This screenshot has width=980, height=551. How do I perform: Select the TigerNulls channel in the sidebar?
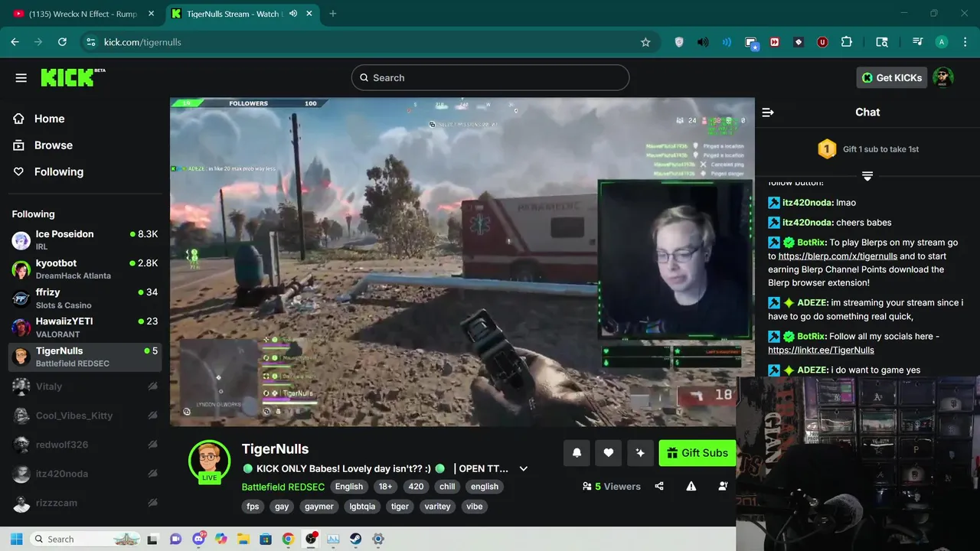[85, 357]
